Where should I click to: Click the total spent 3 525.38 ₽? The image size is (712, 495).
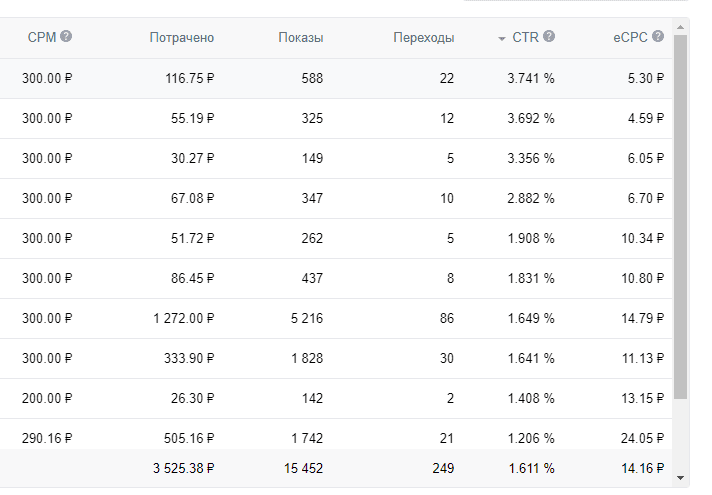[x=183, y=467]
